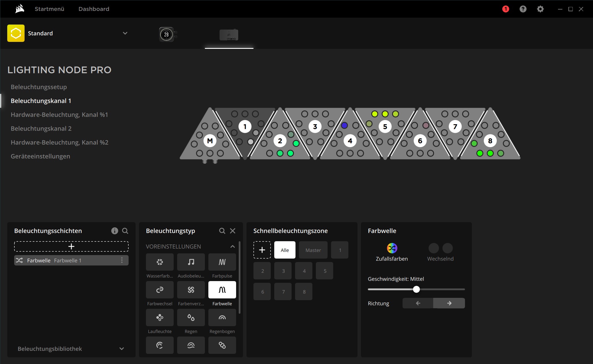Select the Farbwechsel lighting preset
The image size is (593, 364).
coord(160,290)
